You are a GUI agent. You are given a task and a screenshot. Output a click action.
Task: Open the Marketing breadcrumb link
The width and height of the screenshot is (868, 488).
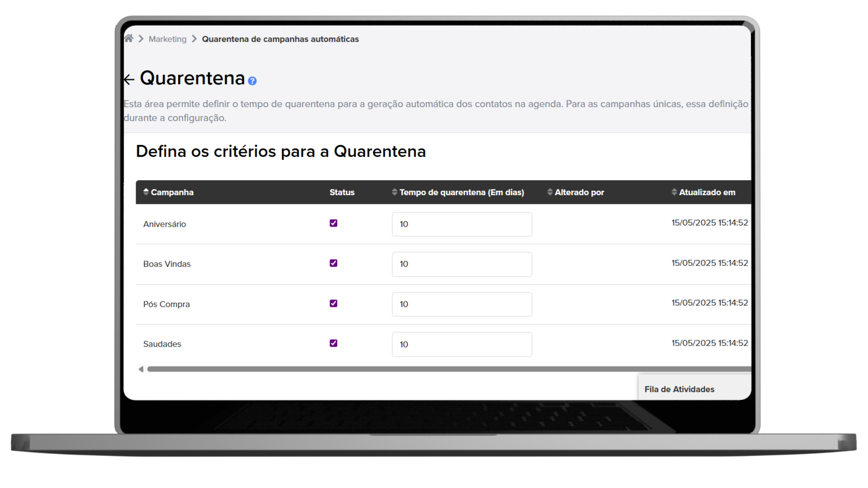[x=167, y=39]
